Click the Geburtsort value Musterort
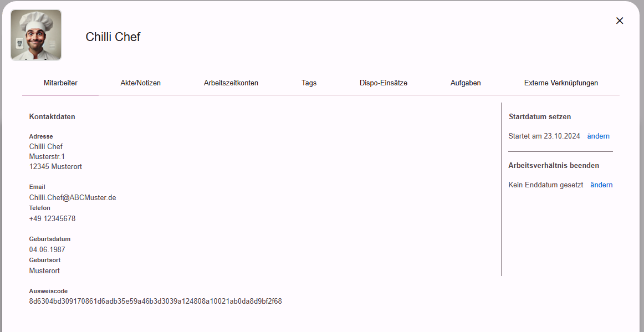Viewport: 644px width, 332px height. (x=44, y=271)
